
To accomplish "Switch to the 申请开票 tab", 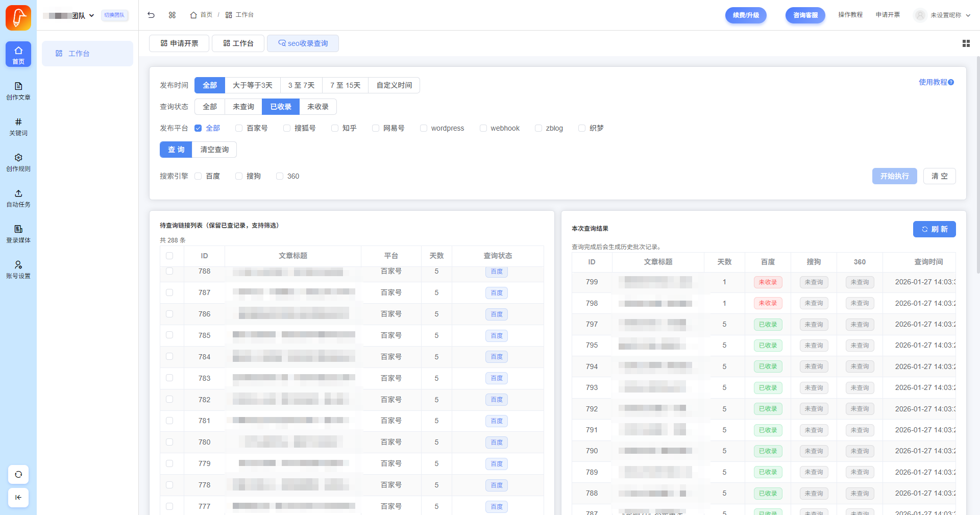I will [x=179, y=43].
